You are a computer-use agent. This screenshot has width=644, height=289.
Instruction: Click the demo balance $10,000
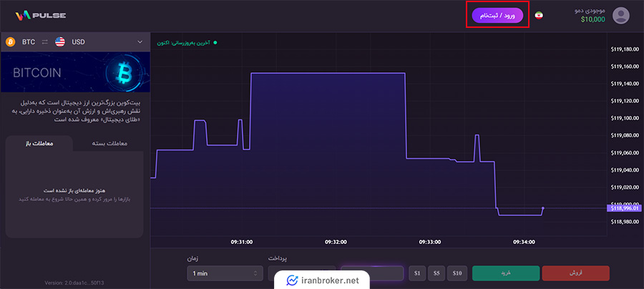coord(591,20)
